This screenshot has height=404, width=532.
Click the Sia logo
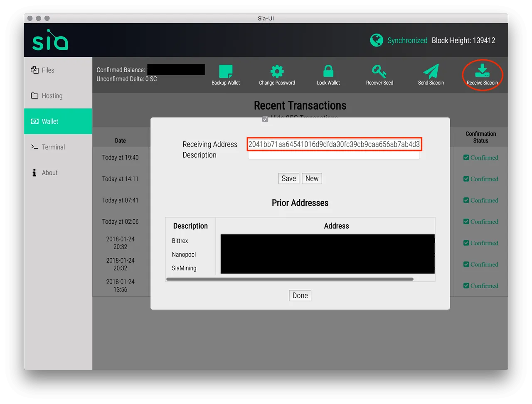[50, 40]
